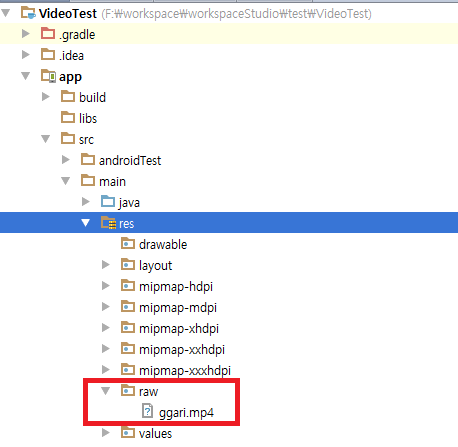Click the main folder icon
The height and width of the screenshot is (447, 458).
(88, 180)
